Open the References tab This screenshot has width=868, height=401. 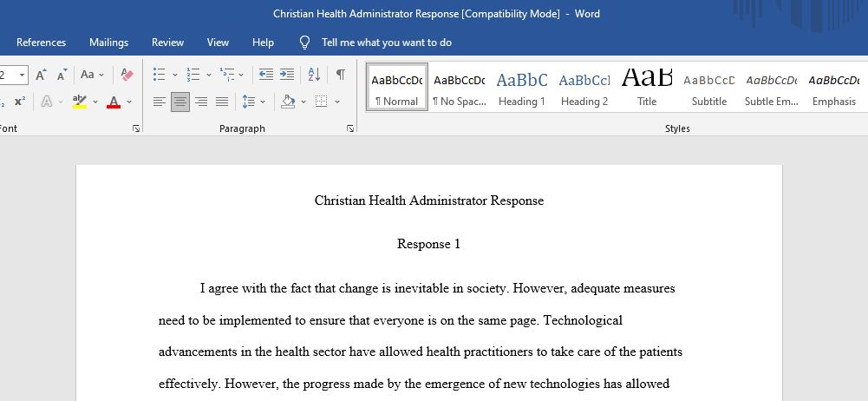tap(41, 43)
